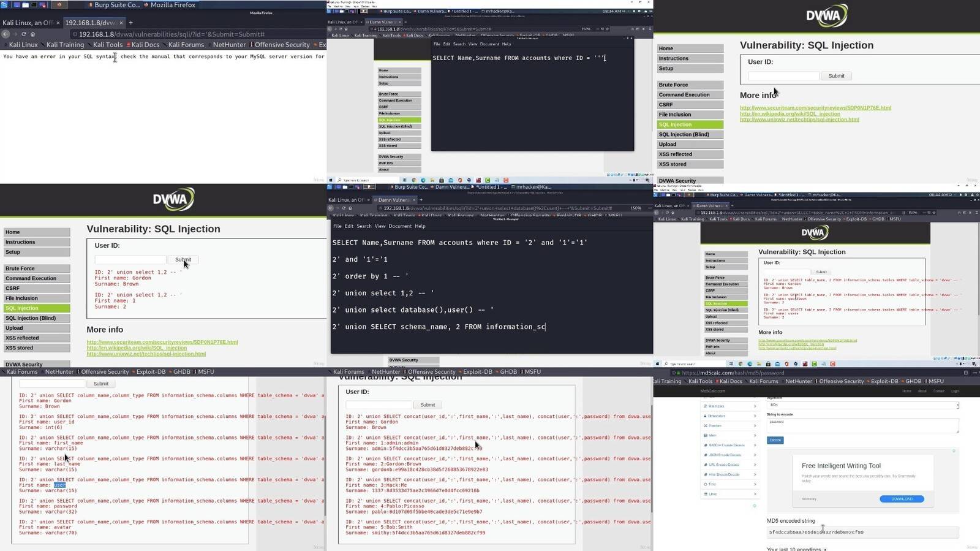Go back in the SQL syntax error browser window

pos(6,34)
